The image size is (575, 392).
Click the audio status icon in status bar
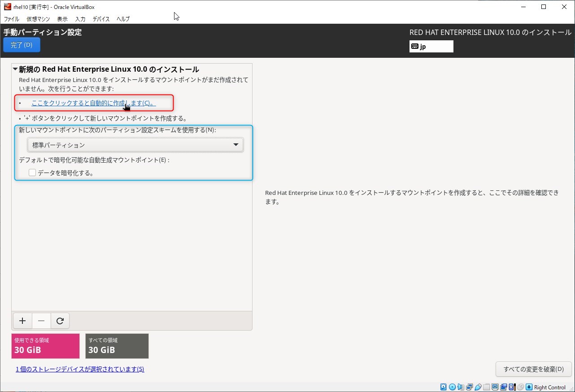(461, 387)
